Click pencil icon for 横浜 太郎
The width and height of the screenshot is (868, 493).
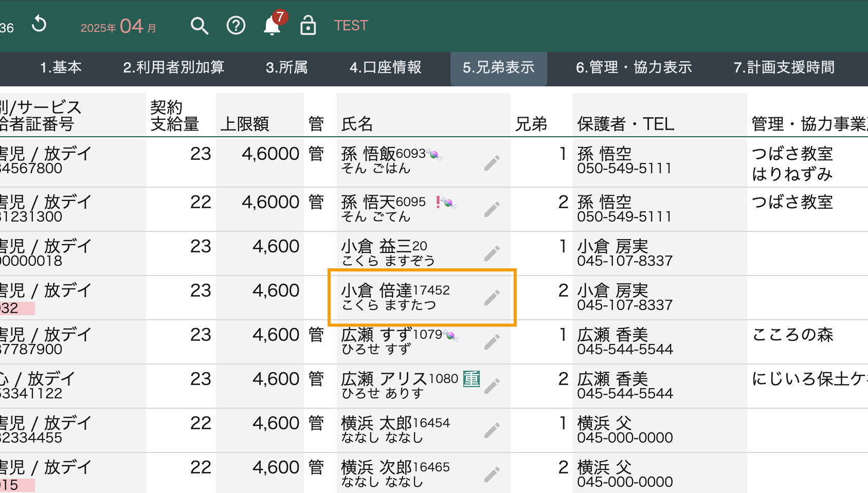[x=492, y=430]
